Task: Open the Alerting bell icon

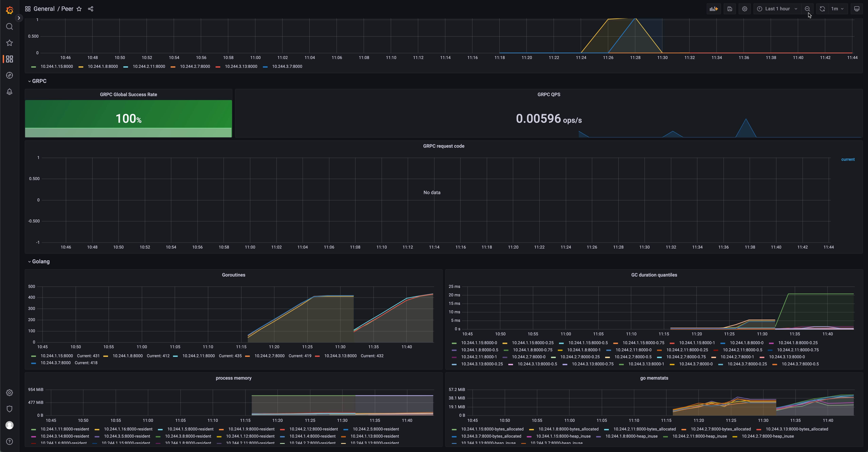Action: pyautogui.click(x=9, y=92)
